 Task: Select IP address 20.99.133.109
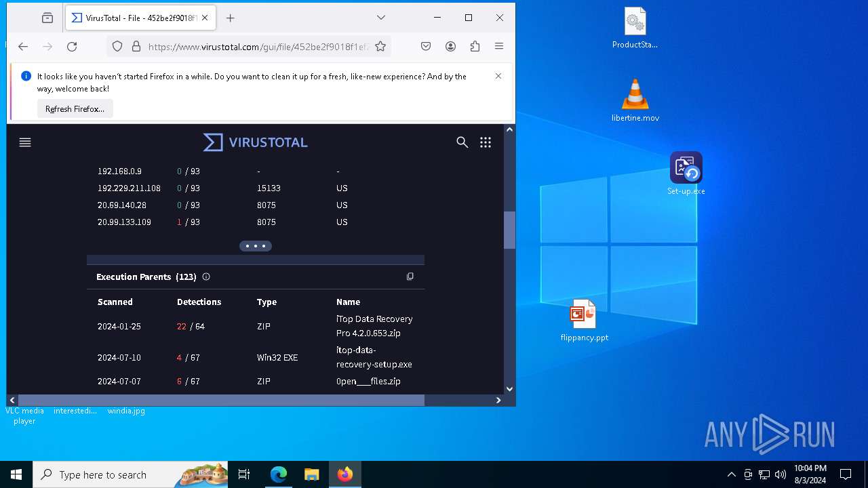click(x=125, y=222)
